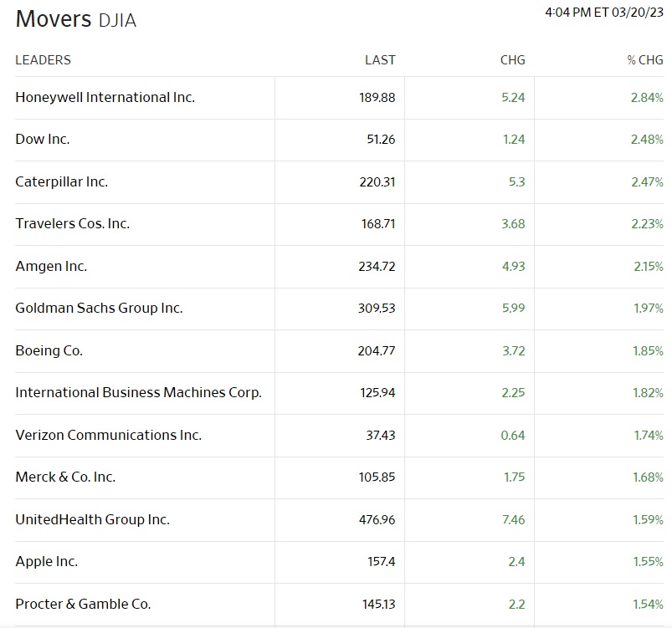Click the Movers heading
672x628 pixels.
coord(54,19)
